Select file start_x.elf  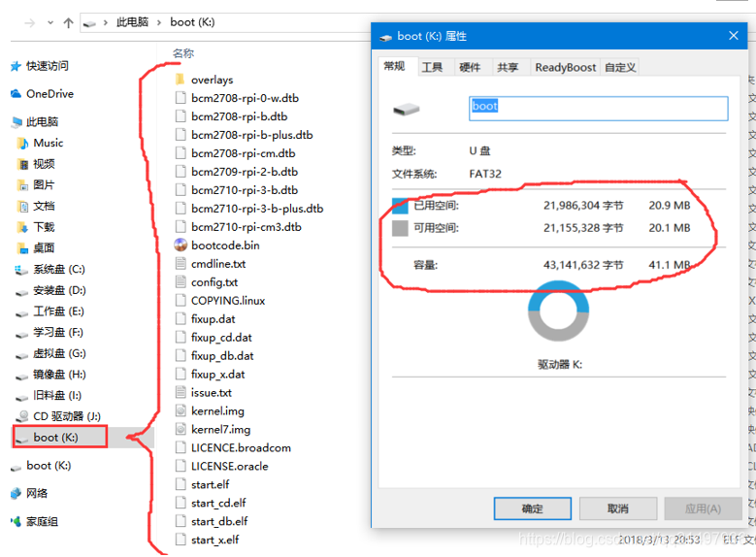208,540
